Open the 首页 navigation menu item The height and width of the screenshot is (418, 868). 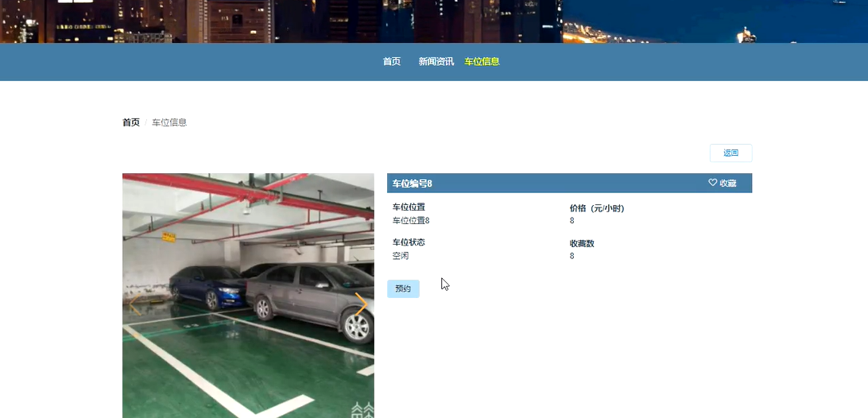pos(391,61)
